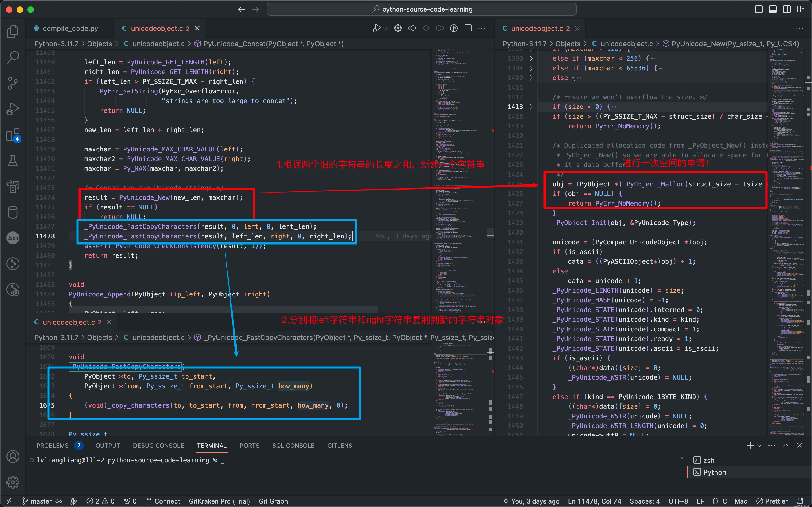Open the database view in activity bar
Viewport: 812px width, 507px height.
(13, 212)
